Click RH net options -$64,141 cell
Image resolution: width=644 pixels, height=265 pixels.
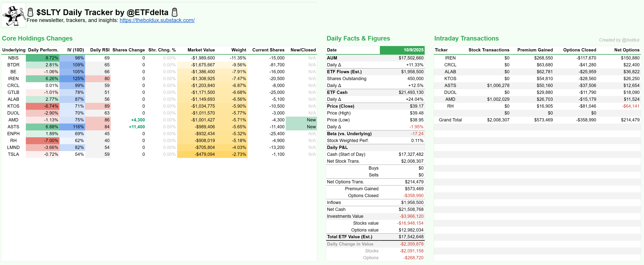pyautogui.click(x=630, y=106)
